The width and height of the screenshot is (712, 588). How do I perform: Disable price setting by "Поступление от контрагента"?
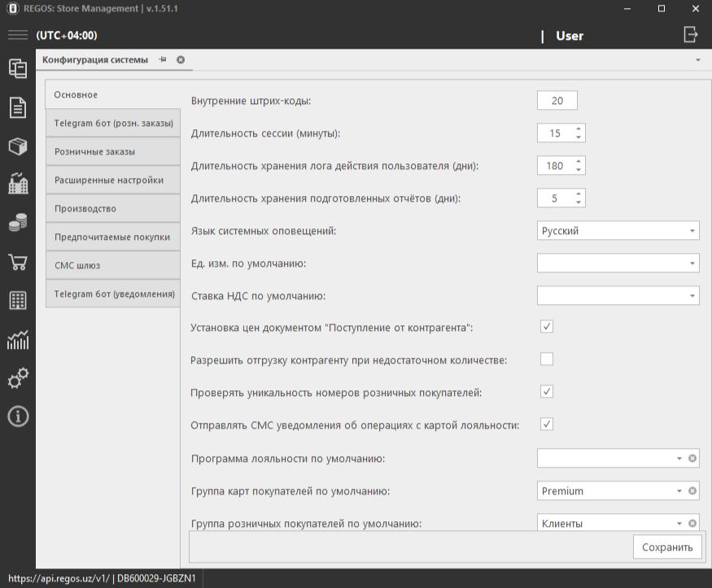(x=547, y=327)
